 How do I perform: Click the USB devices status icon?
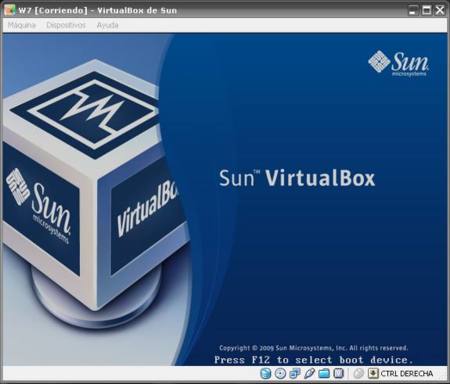coord(309,373)
